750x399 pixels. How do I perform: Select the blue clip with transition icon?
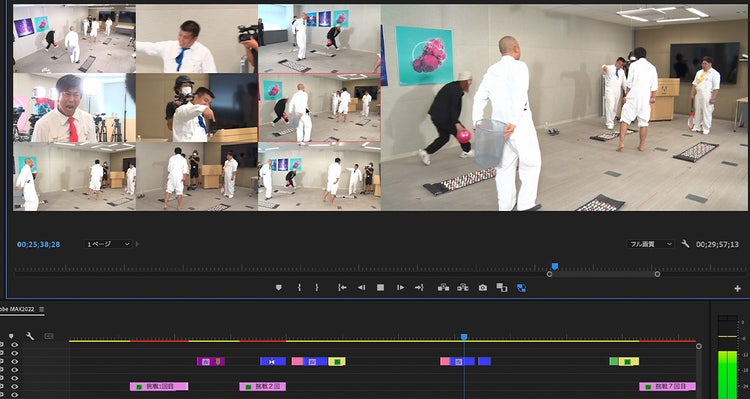click(x=273, y=362)
